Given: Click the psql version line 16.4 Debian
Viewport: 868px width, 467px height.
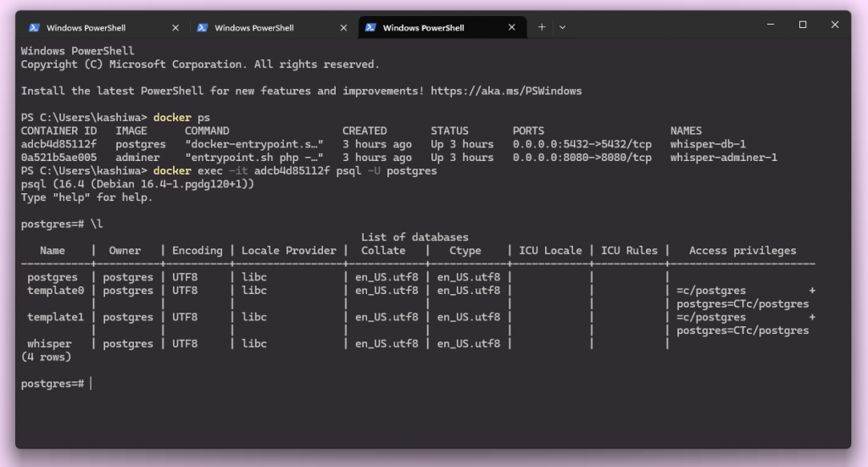Looking at the screenshot, I should (x=137, y=184).
